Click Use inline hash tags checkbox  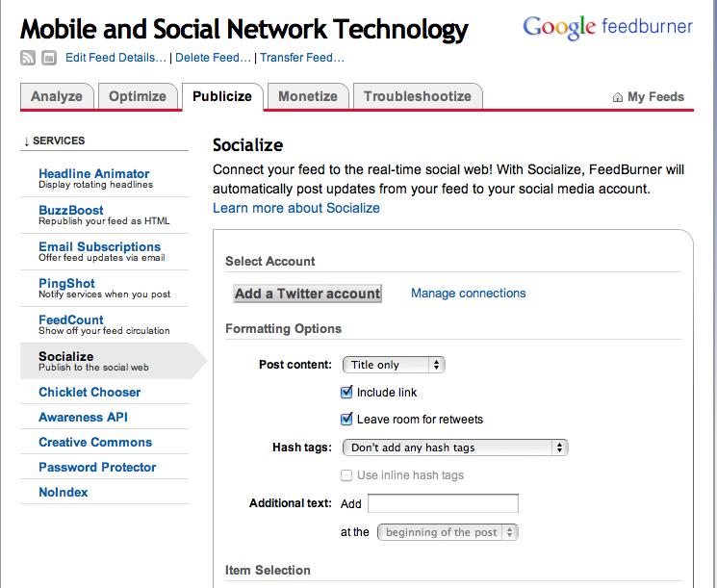(x=347, y=475)
